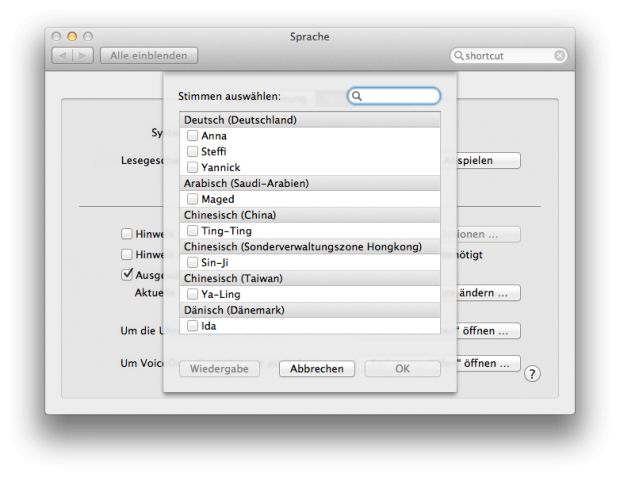Click the magnifier icon in the voice search field
The width and height of the screenshot is (620, 477).
click(357, 96)
